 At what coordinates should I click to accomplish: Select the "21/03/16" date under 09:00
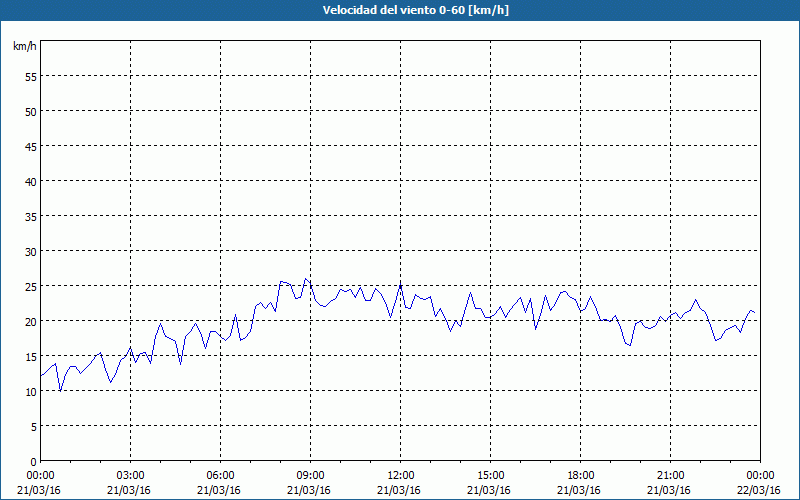pos(309,491)
